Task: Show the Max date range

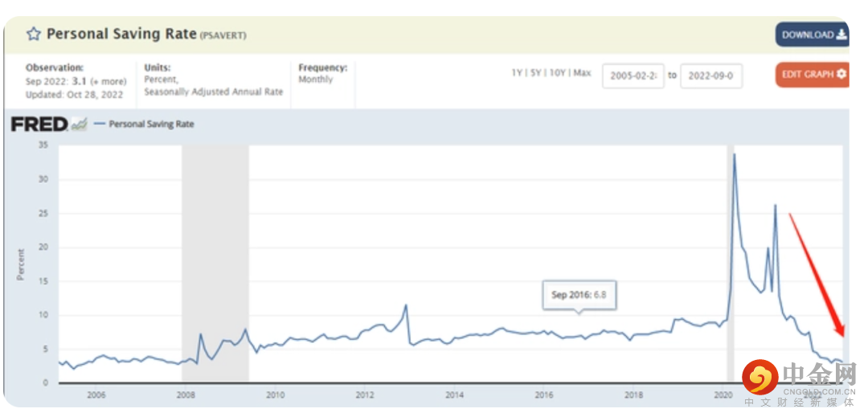Action: [582, 73]
